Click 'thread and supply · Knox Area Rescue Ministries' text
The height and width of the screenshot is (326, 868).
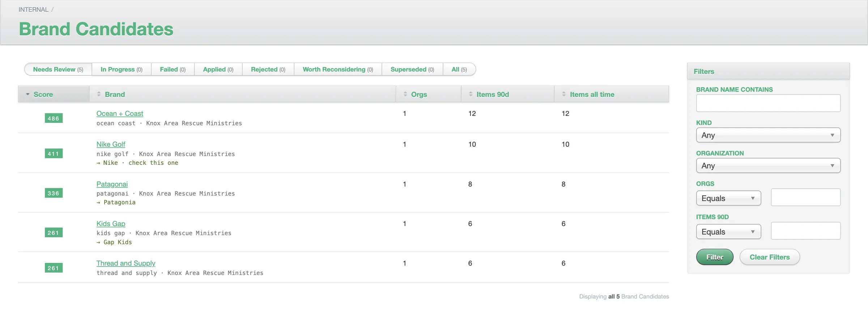click(x=180, y=273)
